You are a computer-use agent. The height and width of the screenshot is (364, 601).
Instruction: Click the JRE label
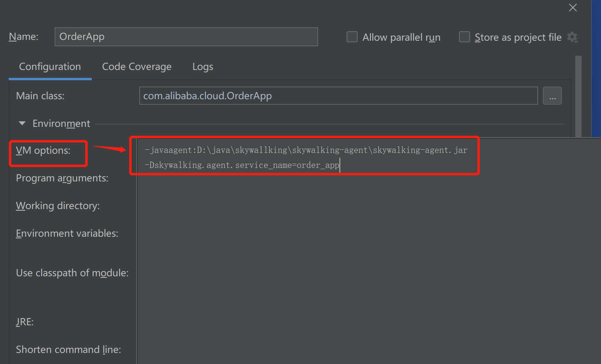click(x=25, y=322)
